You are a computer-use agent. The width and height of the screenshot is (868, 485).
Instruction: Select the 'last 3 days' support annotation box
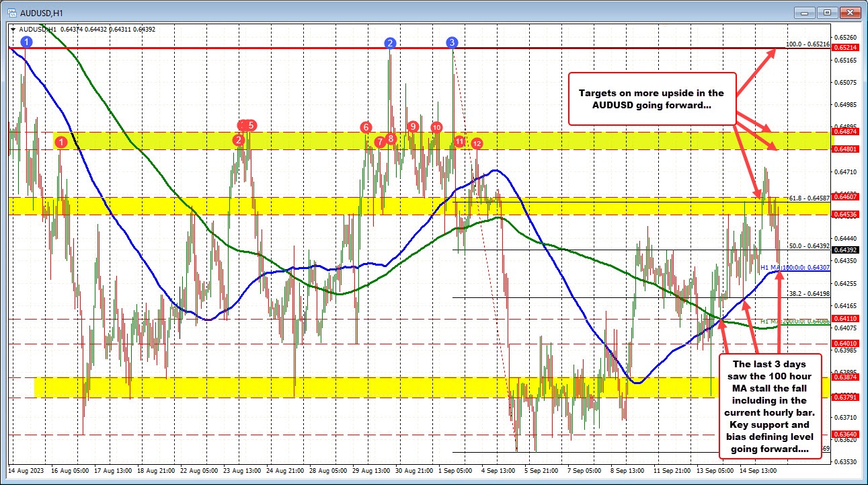click(x=771, y=406)
